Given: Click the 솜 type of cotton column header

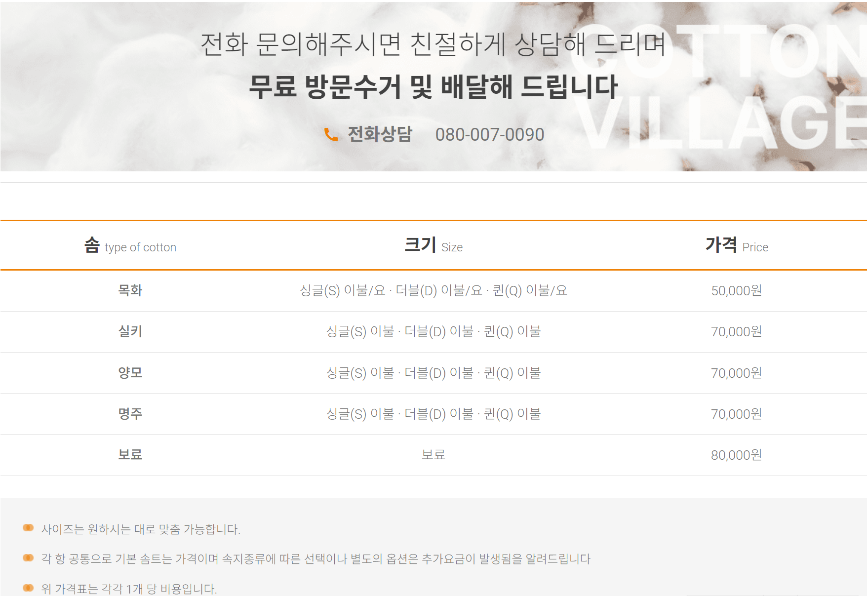Looking at the screenshot, I should (130, 245).
